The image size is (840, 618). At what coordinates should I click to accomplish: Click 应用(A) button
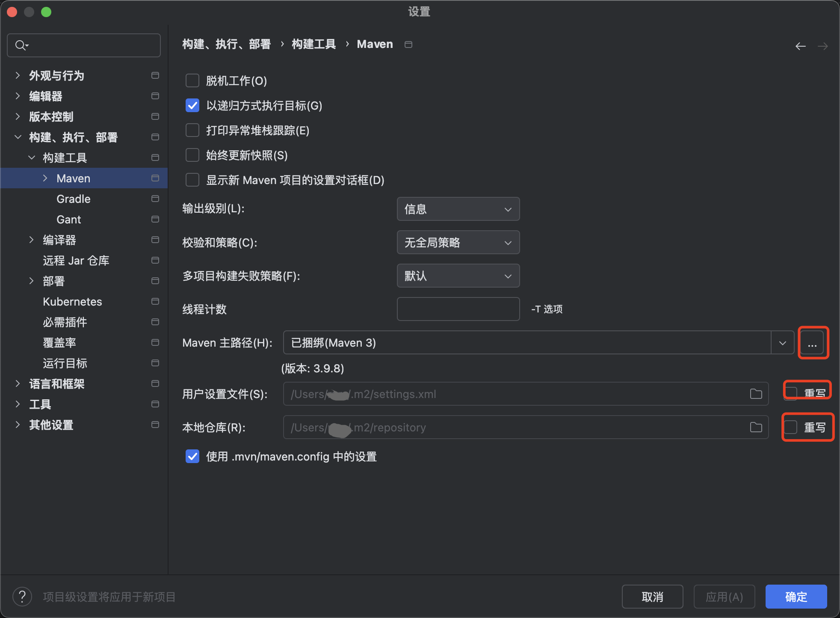[x=724, y=597]
